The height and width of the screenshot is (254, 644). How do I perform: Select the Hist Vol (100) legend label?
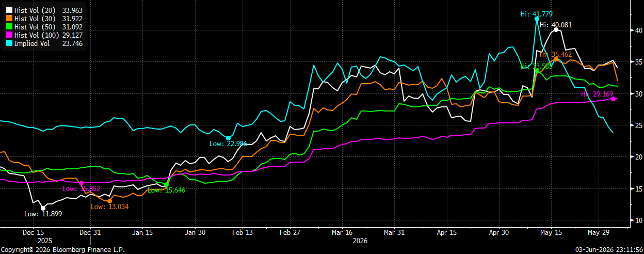pyautogui.click(x=36, y=35)
